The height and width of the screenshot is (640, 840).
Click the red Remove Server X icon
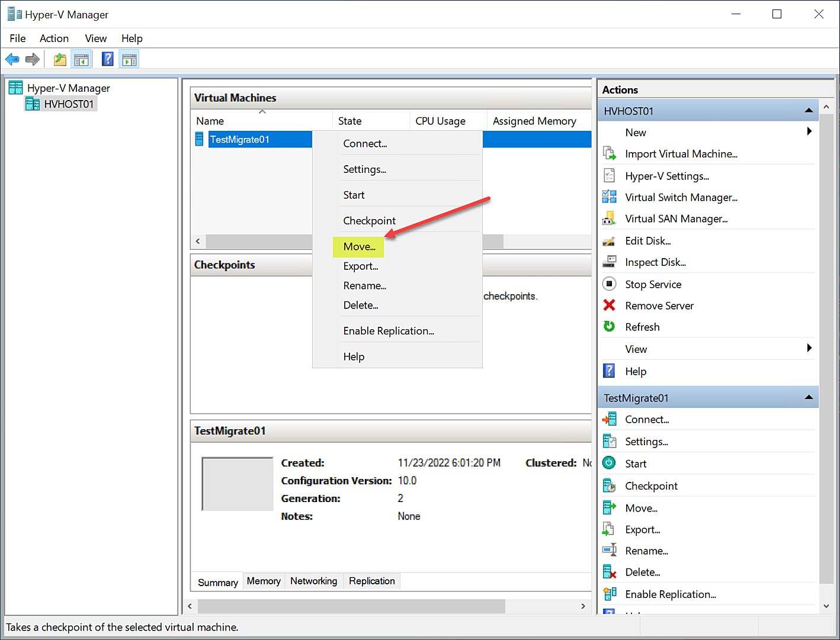609,305
